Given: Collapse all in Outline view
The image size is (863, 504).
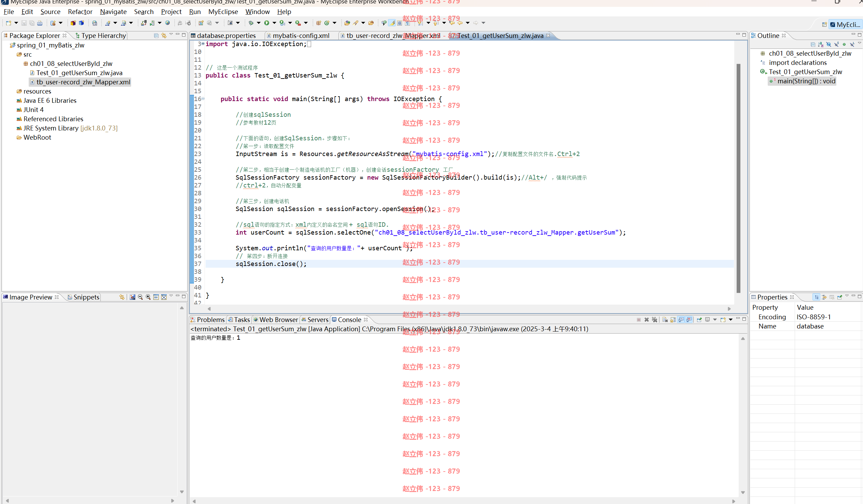Looking at the screenshot, I should click(x=813, y=44).
